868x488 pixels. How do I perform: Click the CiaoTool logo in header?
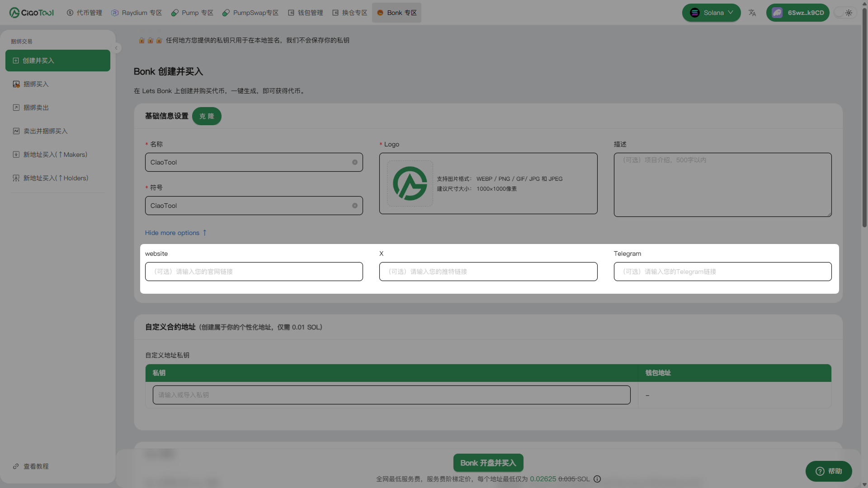[x=32, y=13]
